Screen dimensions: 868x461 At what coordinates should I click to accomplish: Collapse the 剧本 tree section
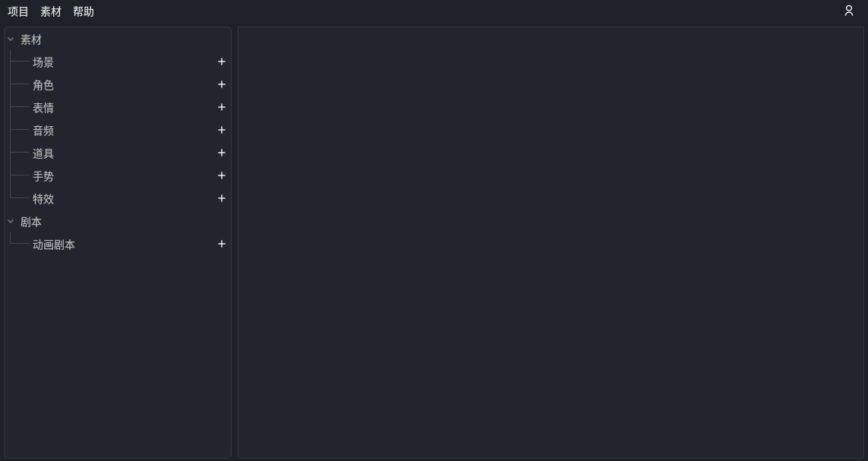coord(11,221)
